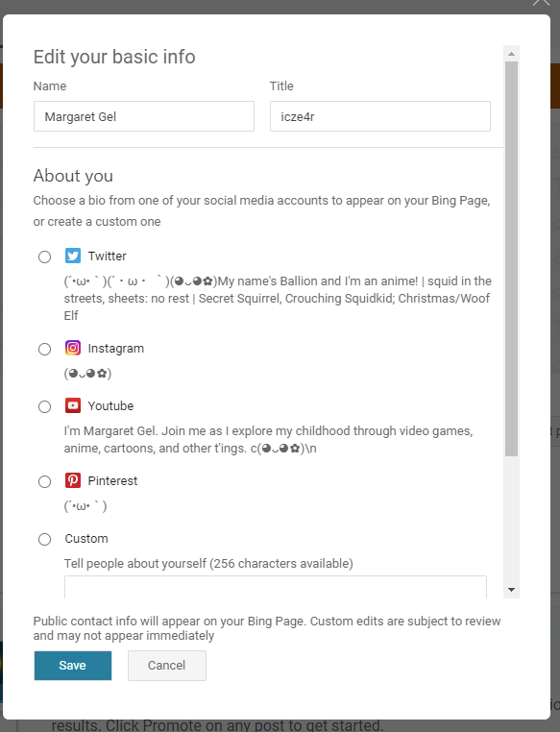Click the Instagram camera icon
This screenshot has height=732, width=560.
click(73, 349)
